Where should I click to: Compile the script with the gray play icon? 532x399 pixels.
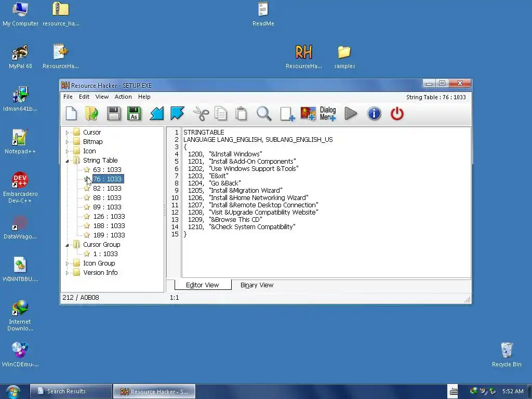click(351, 113)
